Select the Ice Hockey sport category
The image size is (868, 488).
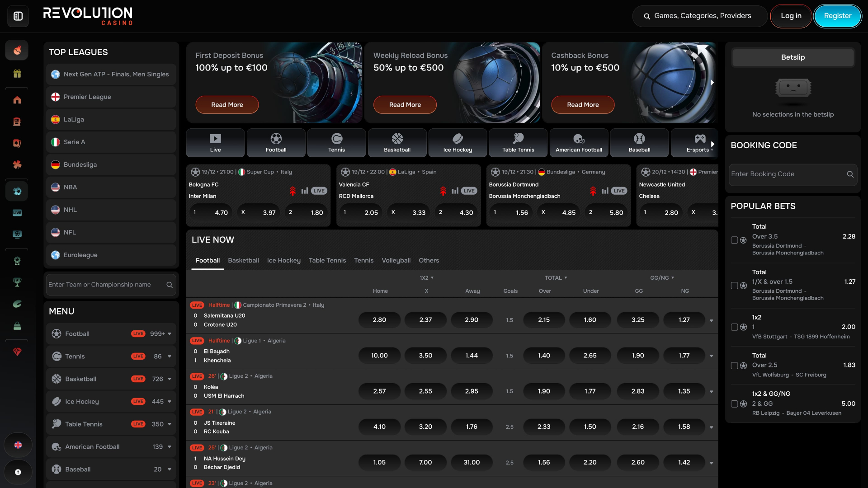pyautogui.click(x=458, y=143)
